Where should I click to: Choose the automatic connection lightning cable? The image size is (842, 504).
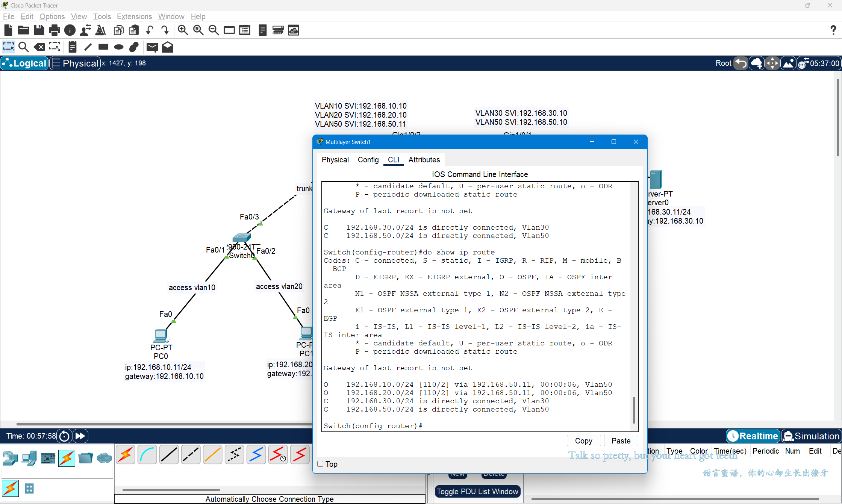tap(126, 455)
